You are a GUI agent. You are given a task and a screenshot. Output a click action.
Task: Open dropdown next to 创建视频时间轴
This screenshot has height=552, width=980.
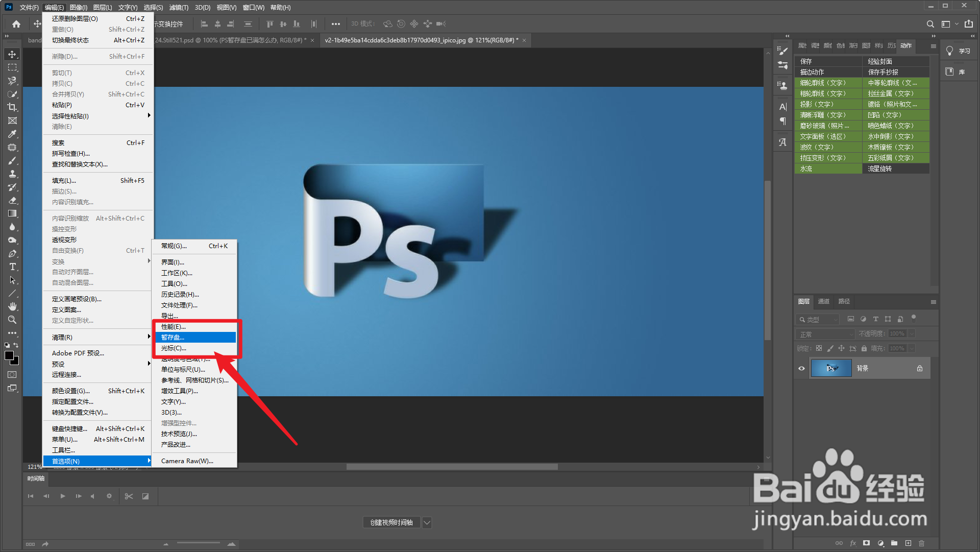coord(427,522)
